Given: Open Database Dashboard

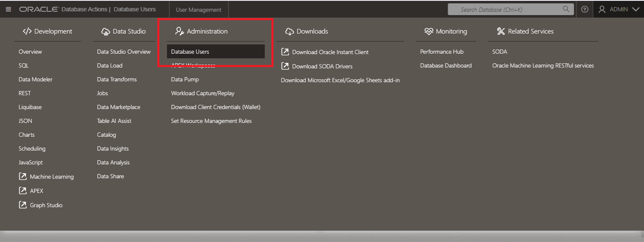Looking at the screenshot, I should (446, 65).
